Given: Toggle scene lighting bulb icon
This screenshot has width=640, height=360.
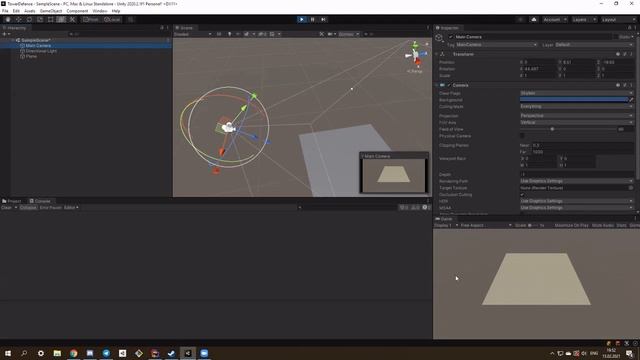Looking at the screenshot, I should click(229, 34).
